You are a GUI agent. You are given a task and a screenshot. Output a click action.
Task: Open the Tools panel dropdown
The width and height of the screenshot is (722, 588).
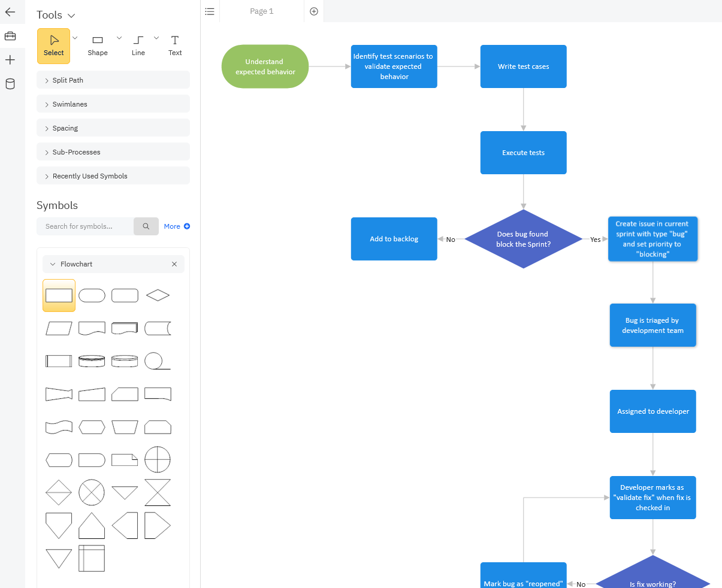[72, 14]
